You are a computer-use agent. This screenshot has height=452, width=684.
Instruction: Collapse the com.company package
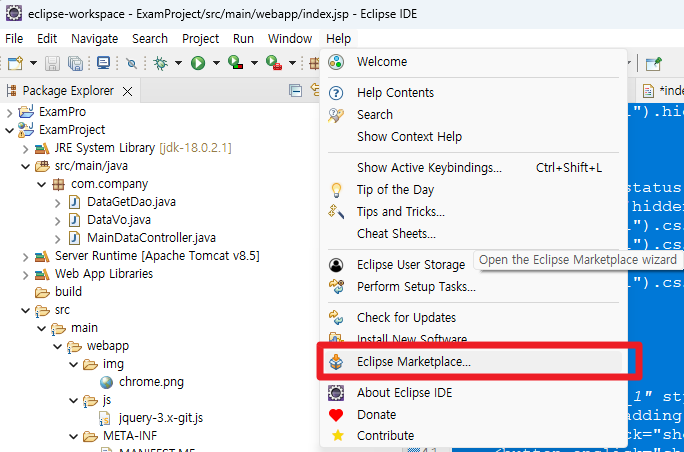point(42,184)
